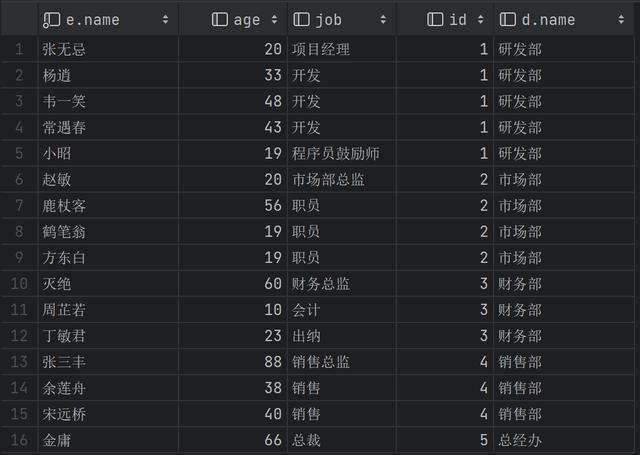Select 销售部 in the 张三丰 row
640x455 pixels.
[x=520, y=362]
